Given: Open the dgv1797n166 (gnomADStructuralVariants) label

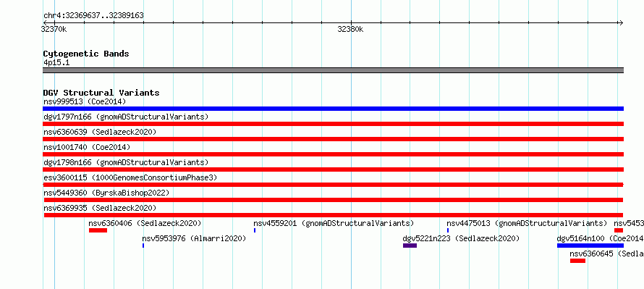Looking at the screenshot, I should pos(126,117).
